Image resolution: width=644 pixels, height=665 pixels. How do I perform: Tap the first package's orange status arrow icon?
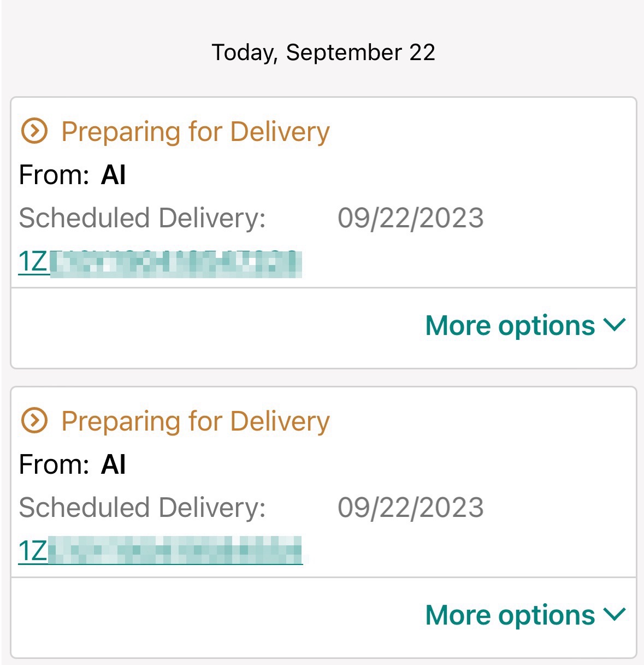pos(34,131)
